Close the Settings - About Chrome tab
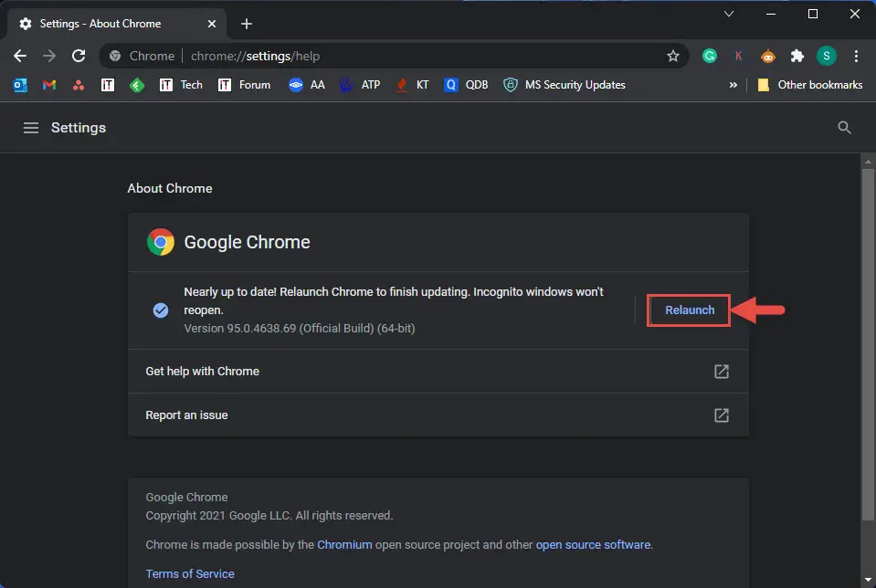Image resolution: width=876 pixels, height=588 pixels. coord(212,24)
